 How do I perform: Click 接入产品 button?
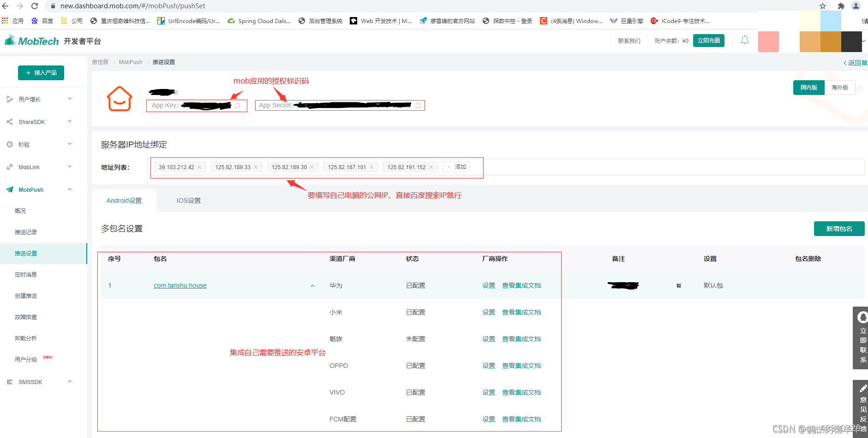[41, 73]
